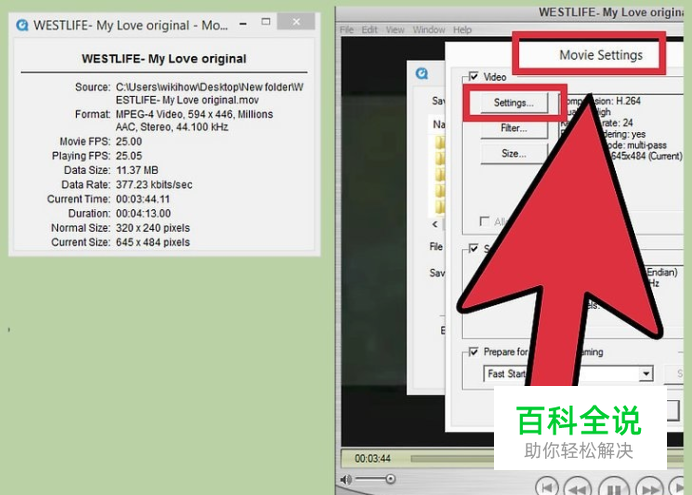Click the Source path text in info window
This screenshot has height=495, width=692.
tap(210, 94)
